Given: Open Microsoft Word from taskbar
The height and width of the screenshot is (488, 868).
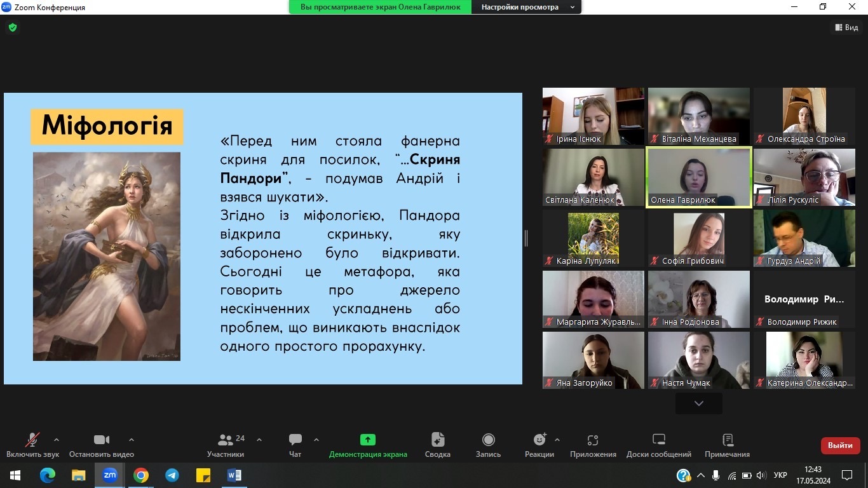Looking at the screenshot, I should pos(234,475).
